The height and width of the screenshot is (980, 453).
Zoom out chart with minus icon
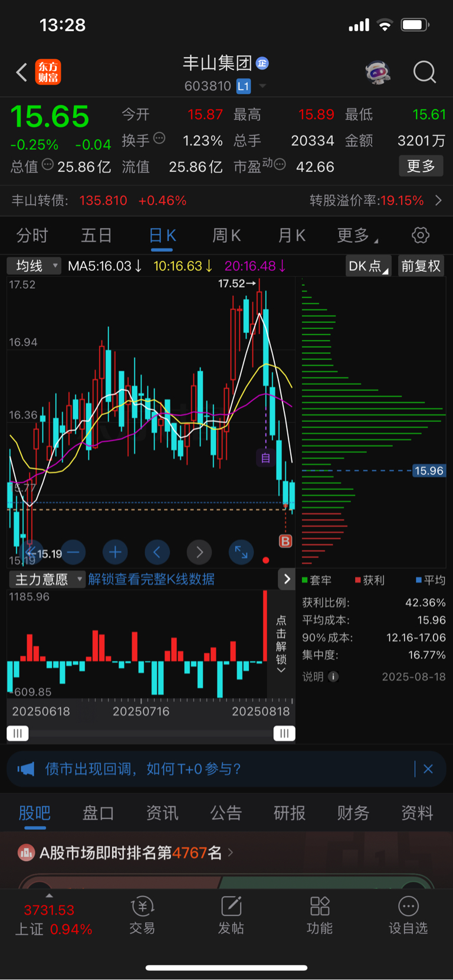click(73, 552)
